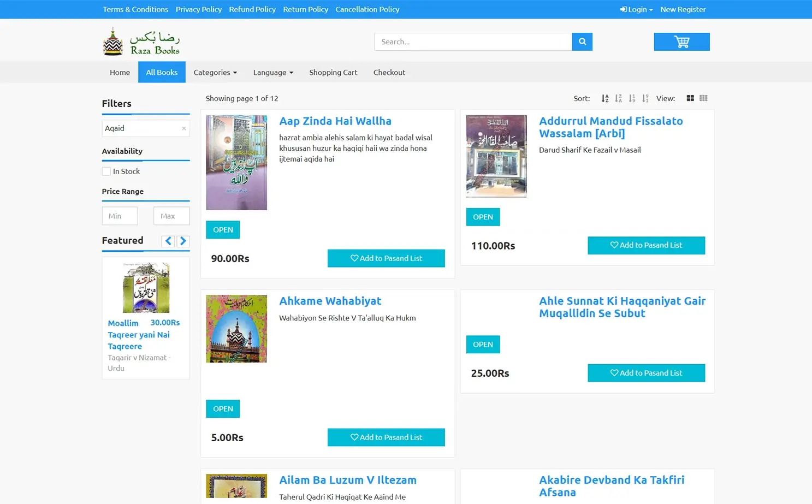Show next Featured book
812x504 pixels.
pos(183,241)
